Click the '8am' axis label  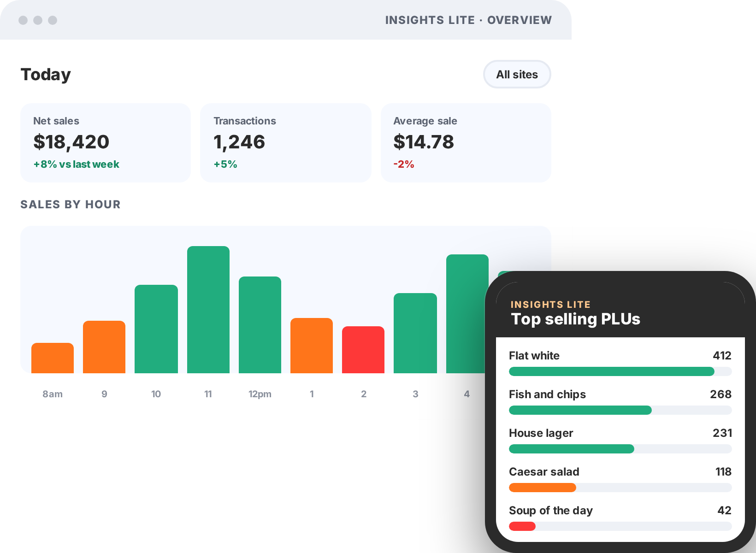(53, 394)
